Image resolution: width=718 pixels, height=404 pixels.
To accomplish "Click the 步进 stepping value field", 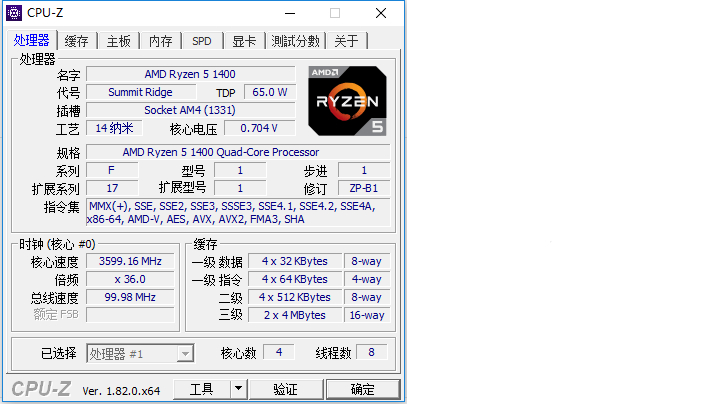I will (364, 170).
